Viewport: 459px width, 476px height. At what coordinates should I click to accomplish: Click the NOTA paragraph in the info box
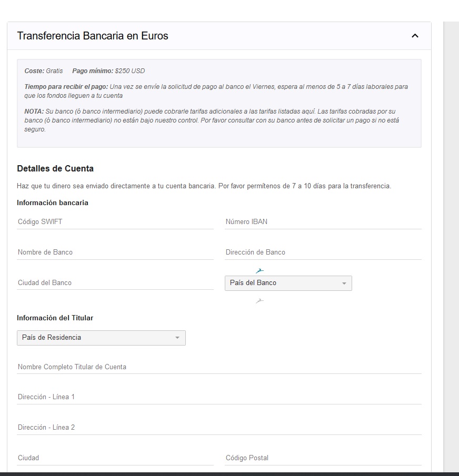pos(211,120)
